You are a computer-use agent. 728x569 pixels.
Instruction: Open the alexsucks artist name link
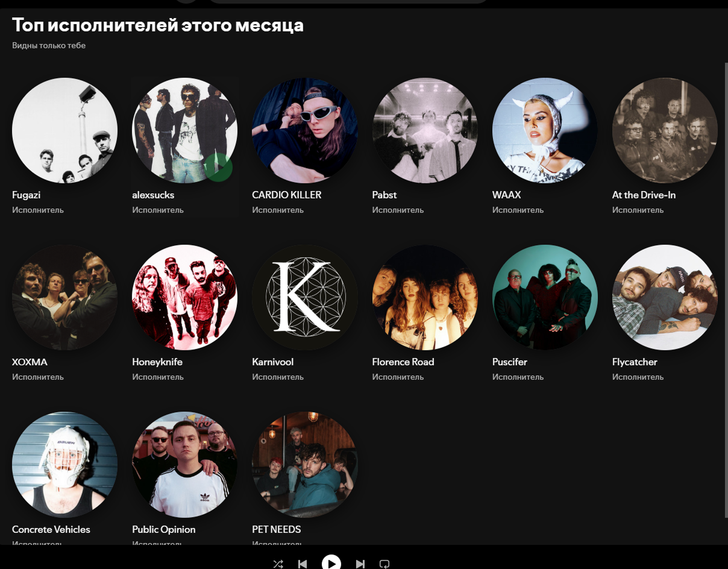point(153,195)
